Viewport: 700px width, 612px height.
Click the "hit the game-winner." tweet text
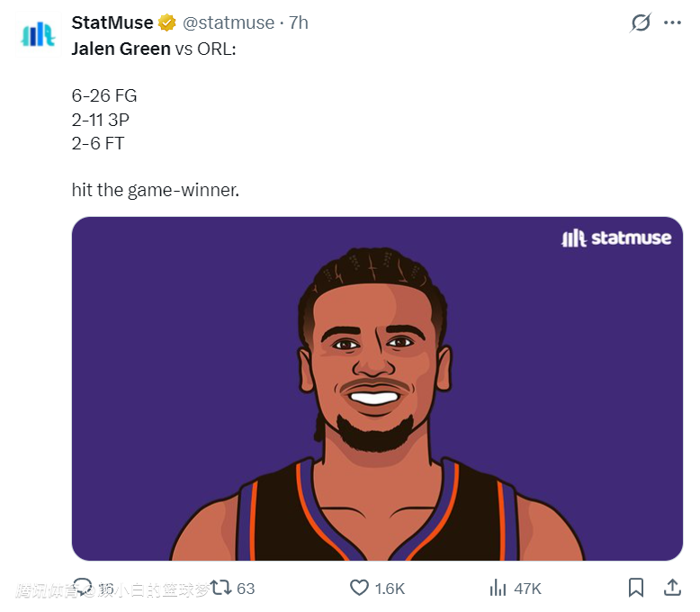point(155,191)
